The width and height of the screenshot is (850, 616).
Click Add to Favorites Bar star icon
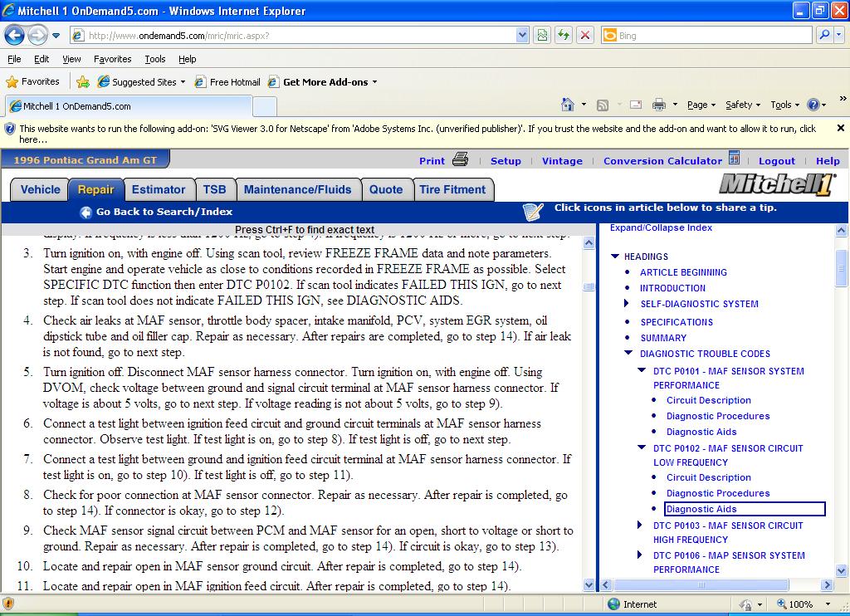(83, 82)
